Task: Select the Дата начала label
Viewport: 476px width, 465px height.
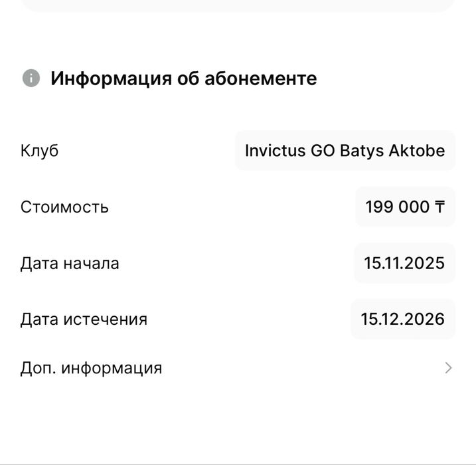Action: click(70, 263)
